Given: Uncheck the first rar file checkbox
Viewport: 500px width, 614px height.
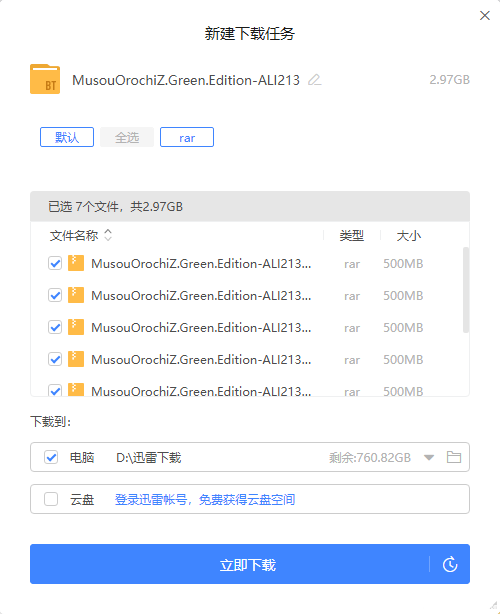Looking at the screenshot, I should 55,263.
